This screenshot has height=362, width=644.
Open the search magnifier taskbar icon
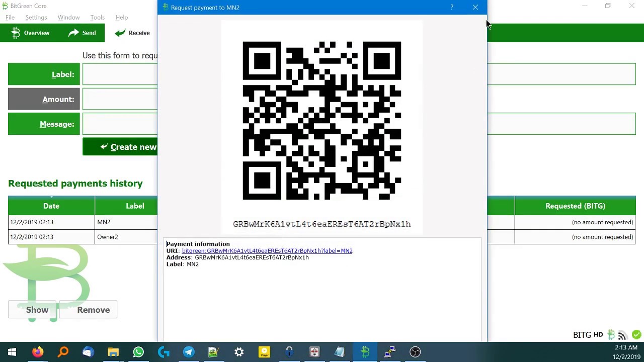click(x=63, y=352)
